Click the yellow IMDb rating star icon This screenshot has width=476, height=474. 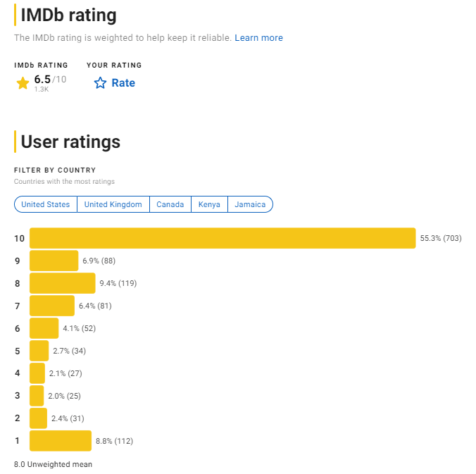tap(23, 83)
